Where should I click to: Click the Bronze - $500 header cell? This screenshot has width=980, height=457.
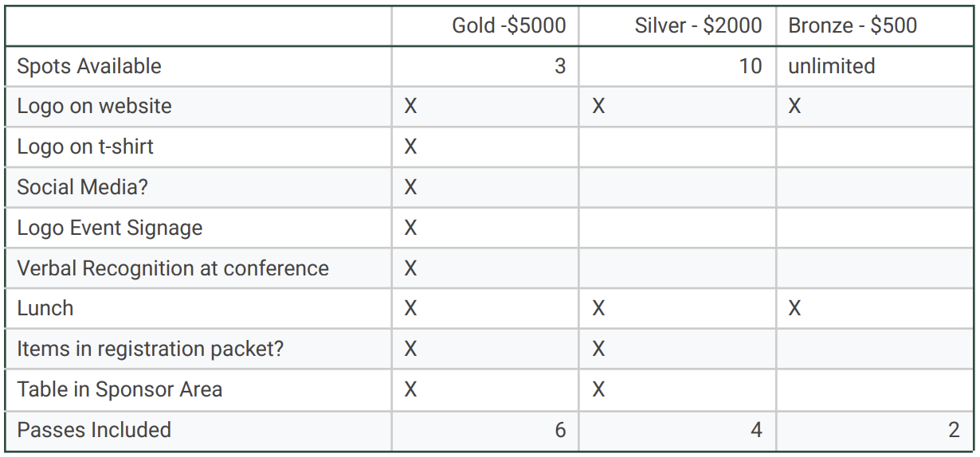pos(853,25)
